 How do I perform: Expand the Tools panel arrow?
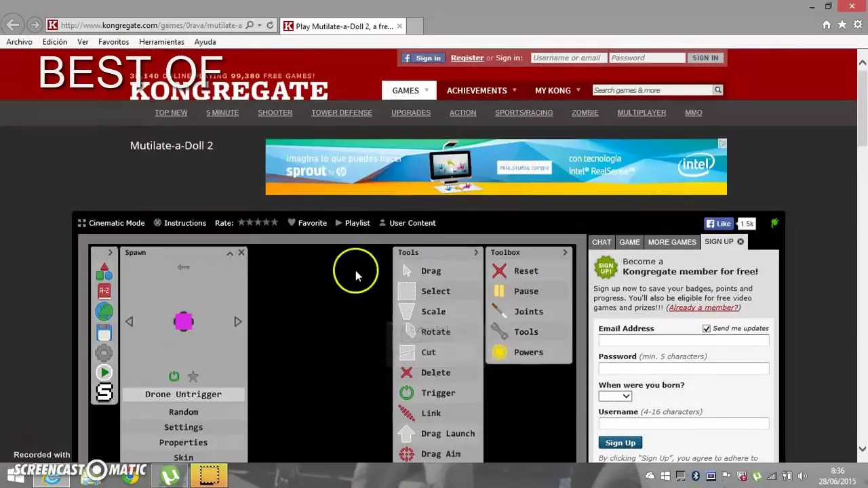(x=475, y=253)
